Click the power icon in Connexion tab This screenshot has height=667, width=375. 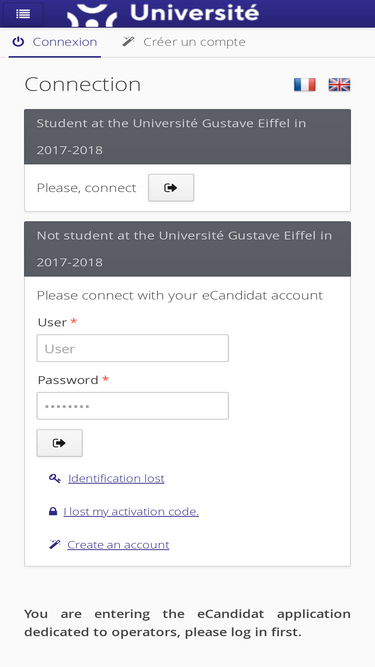(x=18, y=42)
